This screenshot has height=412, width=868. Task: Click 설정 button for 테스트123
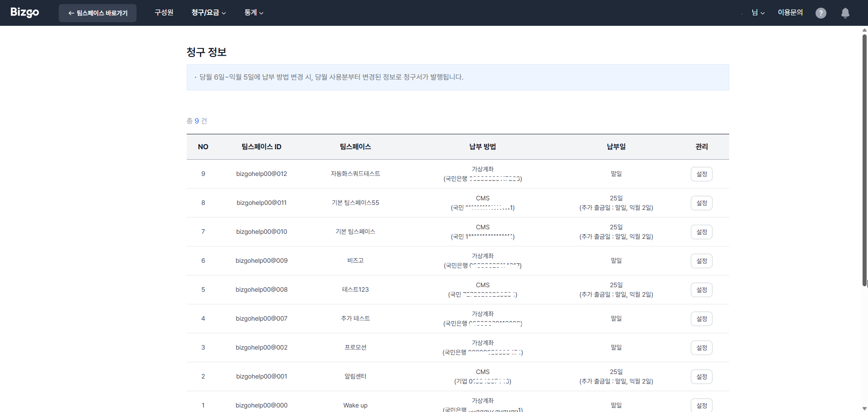(x=701, y=289)
